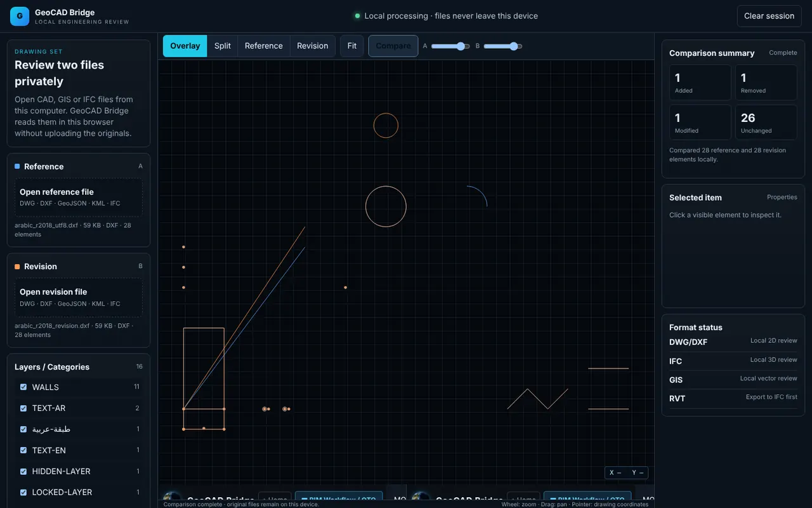
Task: Click the Layers / Categories heading
Action: (x=52, y=367)
